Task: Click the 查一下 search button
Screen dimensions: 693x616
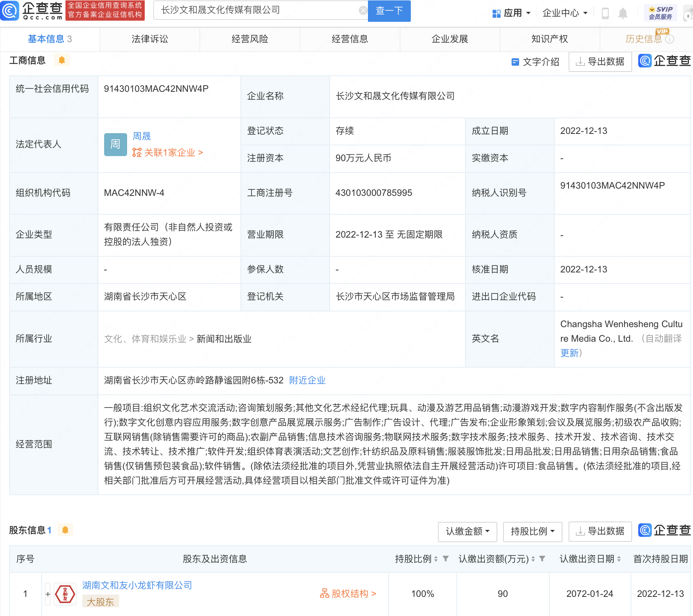Action: 389,11
